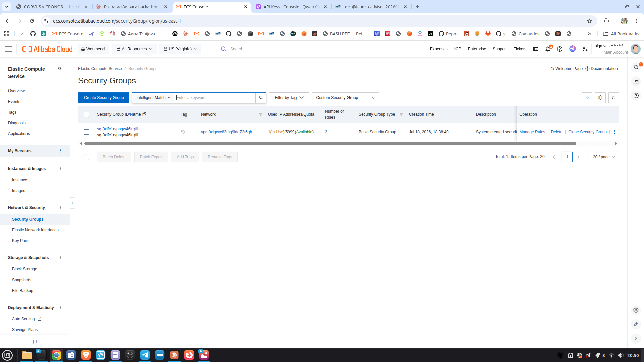
Task: Search within Elastic Compute Service sidebar
Action: pos(60,69)
